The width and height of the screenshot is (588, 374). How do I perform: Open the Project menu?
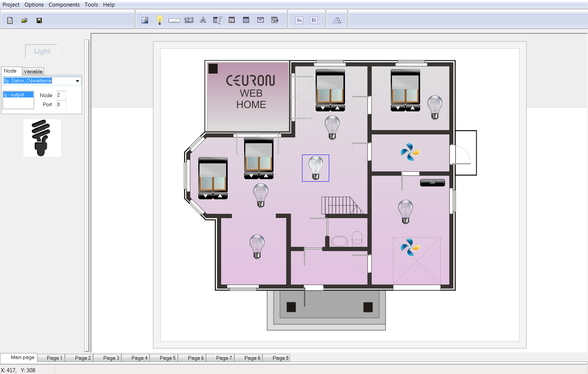point(11,5)
